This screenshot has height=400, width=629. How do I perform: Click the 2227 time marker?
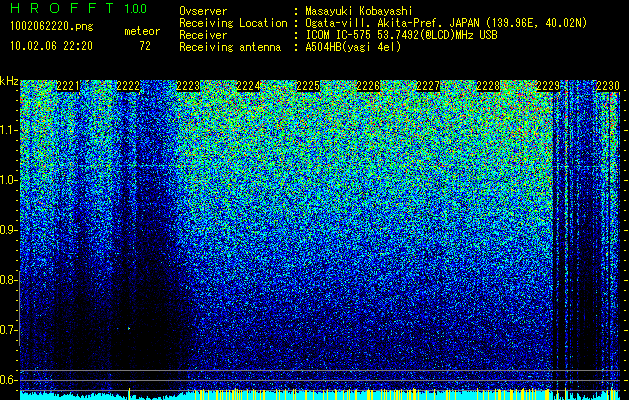click(428, 86)
